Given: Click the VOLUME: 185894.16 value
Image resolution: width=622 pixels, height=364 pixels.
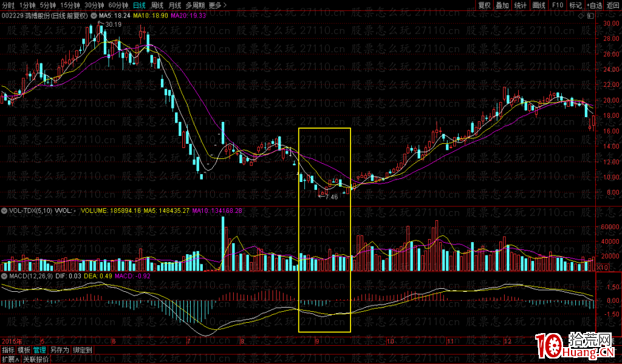Looking at the screenshot, I should click(x=111, y=211).
